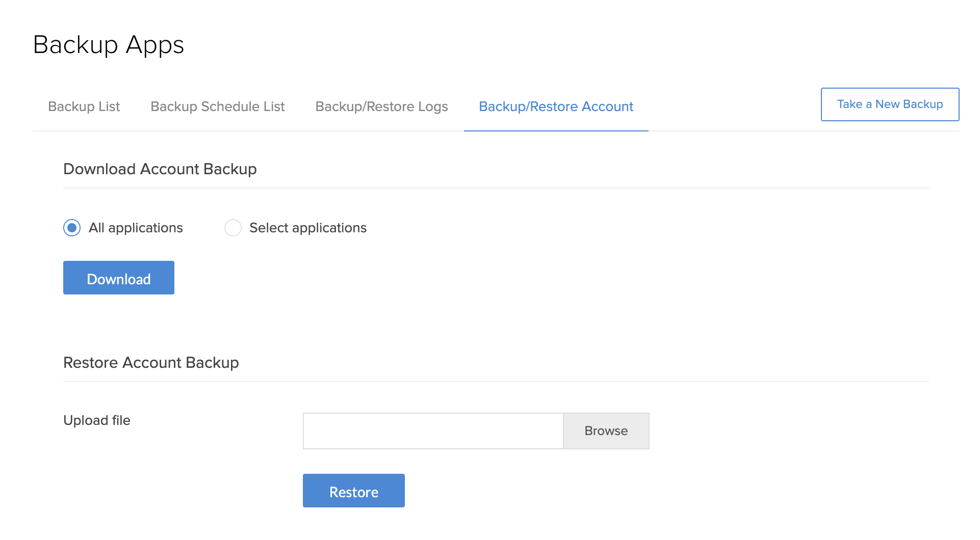Open the Backup List tab
980x540 pixels.
tap(84, 106)
